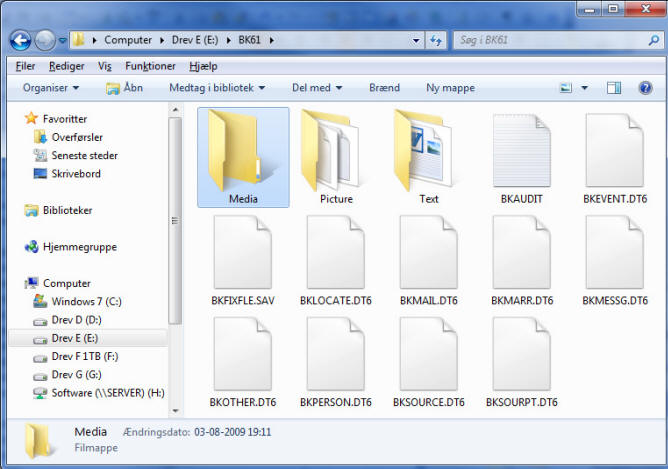Screen dimensions: 668x469
Task: Select the BKFIXFLE.SAV file icon
Action: click(243, 252)
